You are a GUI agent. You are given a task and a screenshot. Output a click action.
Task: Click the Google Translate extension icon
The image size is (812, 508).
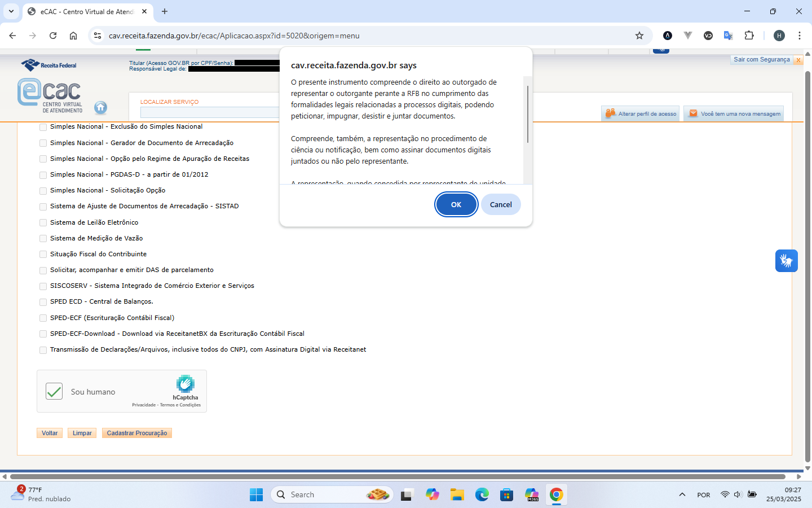click(x=728, y=36)
